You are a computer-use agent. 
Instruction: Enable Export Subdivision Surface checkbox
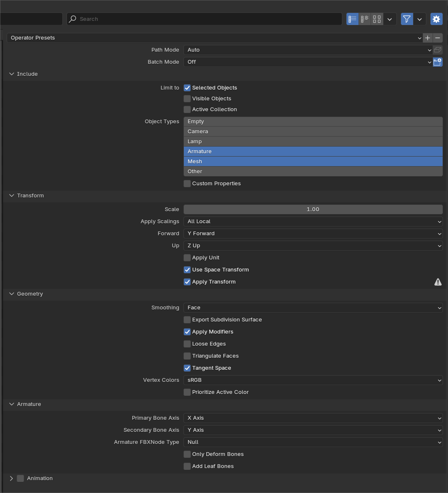coord(187,320)
